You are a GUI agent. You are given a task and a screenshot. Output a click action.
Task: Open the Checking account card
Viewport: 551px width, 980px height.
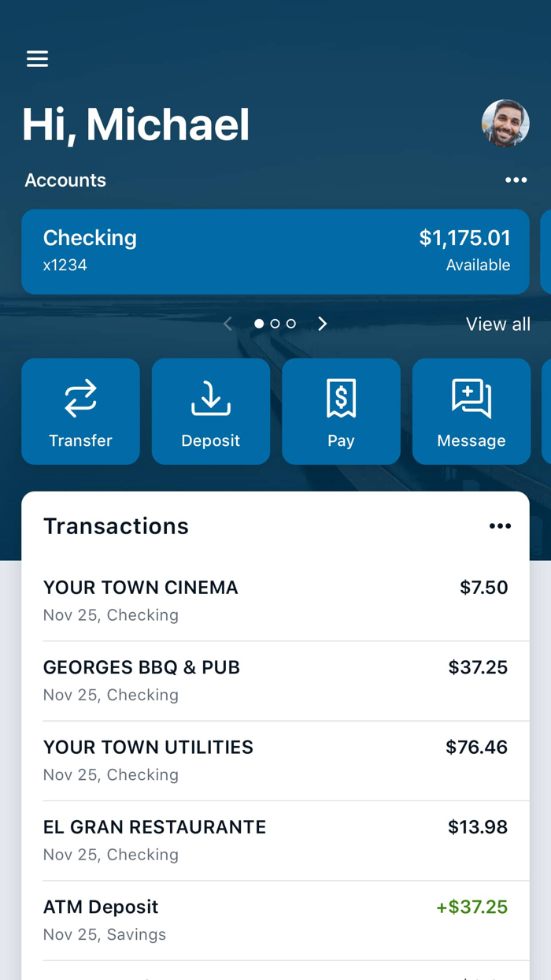(x=275, y=251)
